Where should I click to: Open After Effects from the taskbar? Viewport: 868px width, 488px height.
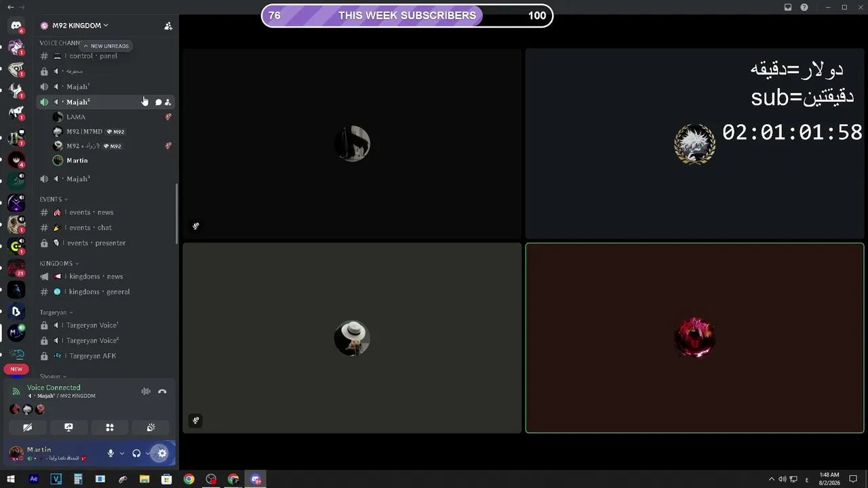34,479
